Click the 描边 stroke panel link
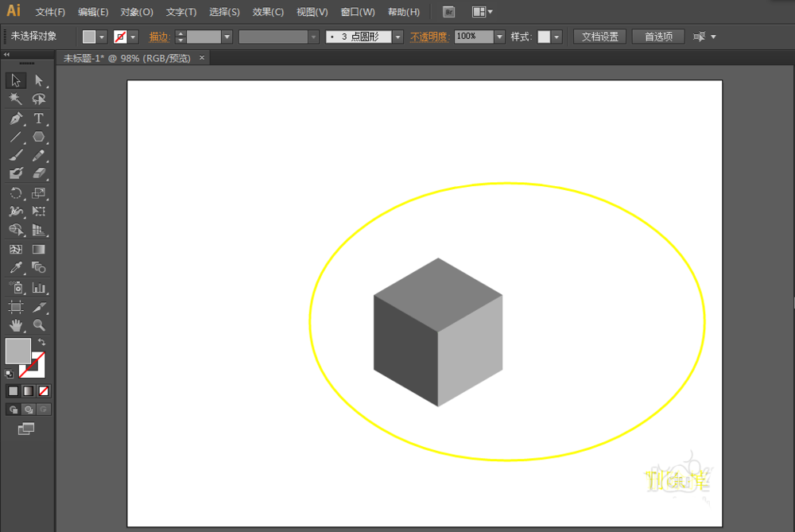The width and height of the screenshot is (795, 532). (159, 37)
